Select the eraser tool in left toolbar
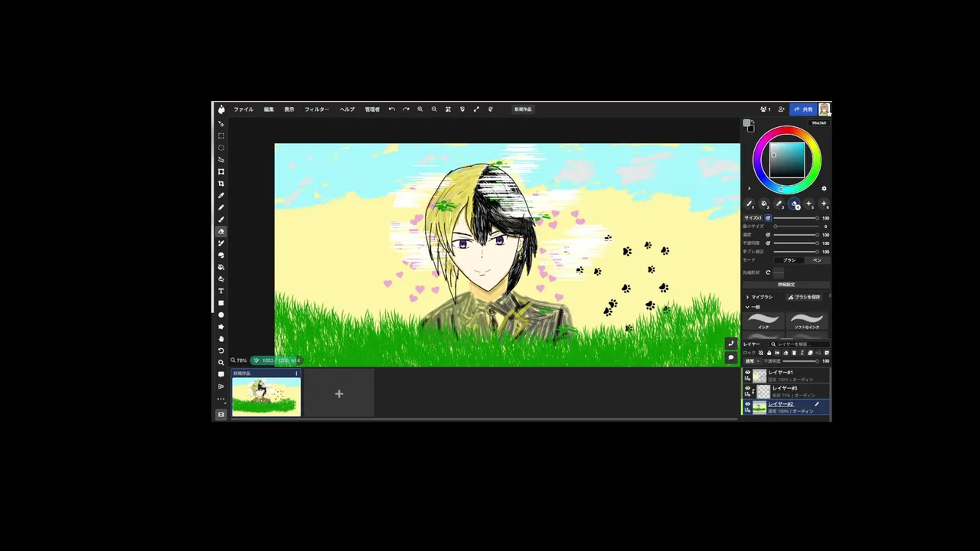Viewport: 980px width, 551px height. click(x=221, y=231)
